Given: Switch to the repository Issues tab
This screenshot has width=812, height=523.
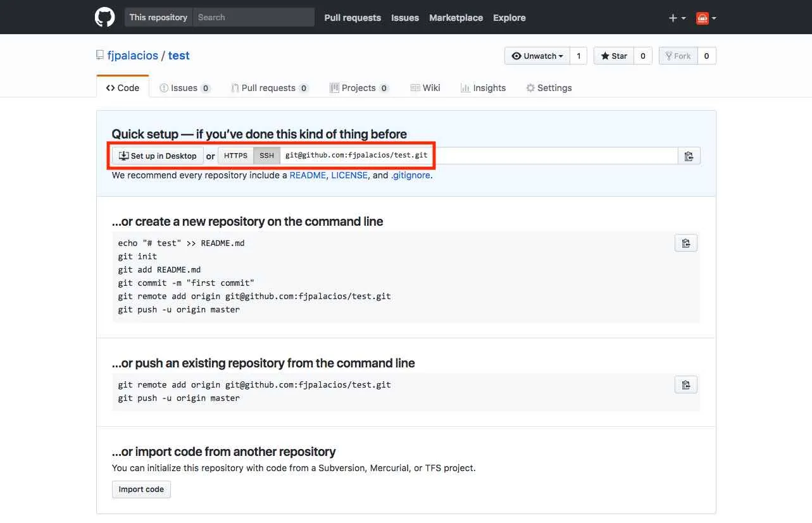Looking at the screenshot, I should pos(185,88).
